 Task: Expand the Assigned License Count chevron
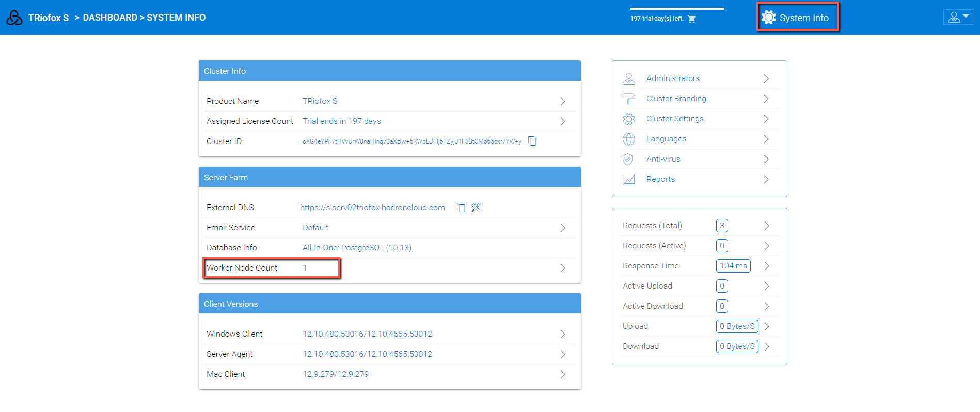(x=563, y=121)
